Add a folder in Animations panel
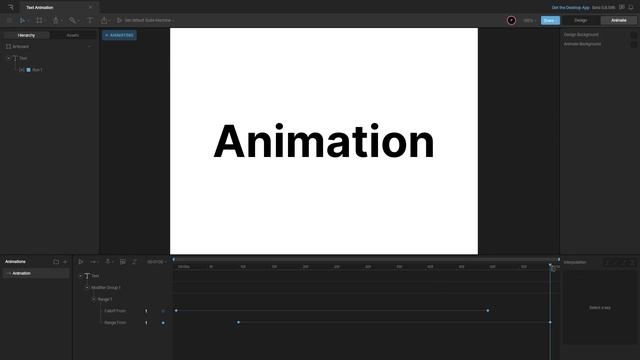 [56, 262]
